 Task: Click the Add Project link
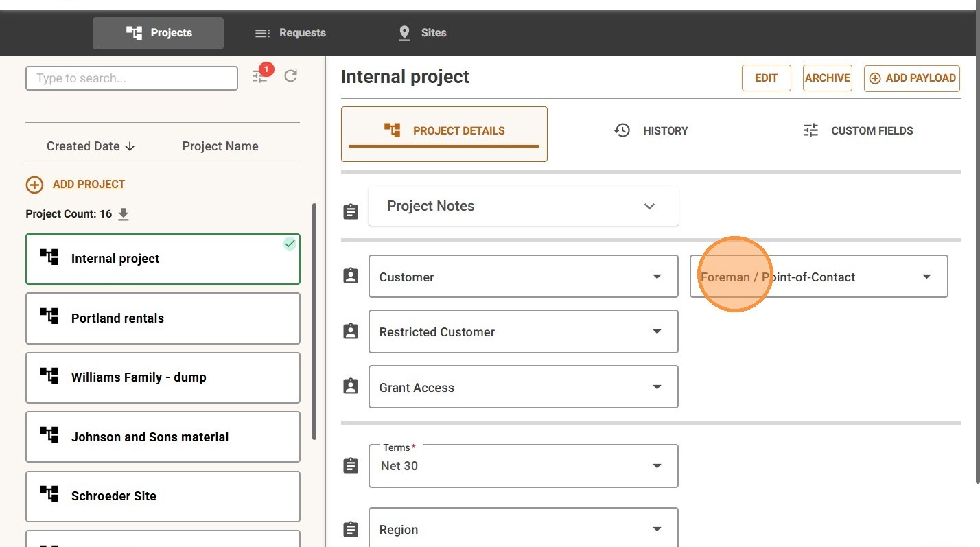(x=89, y=185)
